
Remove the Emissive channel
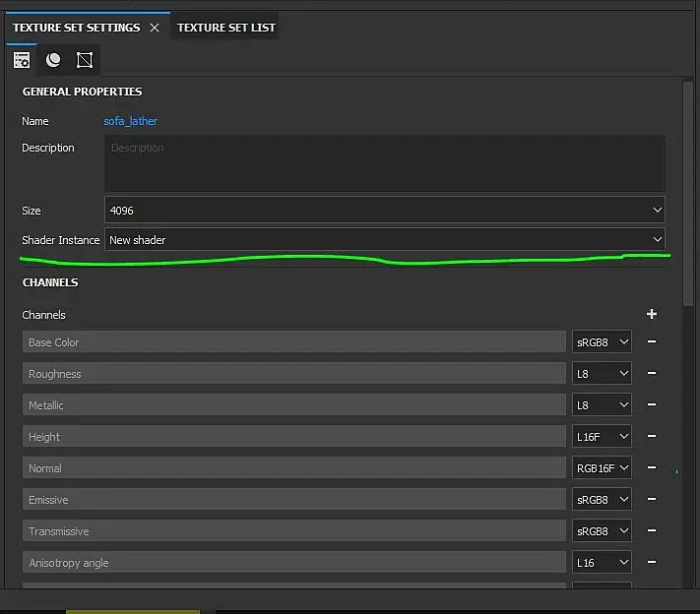652,499
